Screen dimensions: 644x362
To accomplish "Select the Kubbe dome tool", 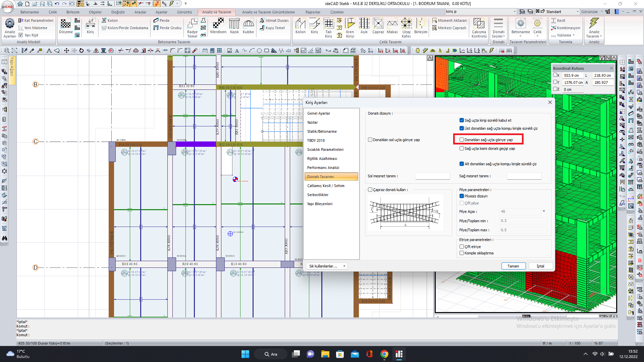I will point(249,26).
